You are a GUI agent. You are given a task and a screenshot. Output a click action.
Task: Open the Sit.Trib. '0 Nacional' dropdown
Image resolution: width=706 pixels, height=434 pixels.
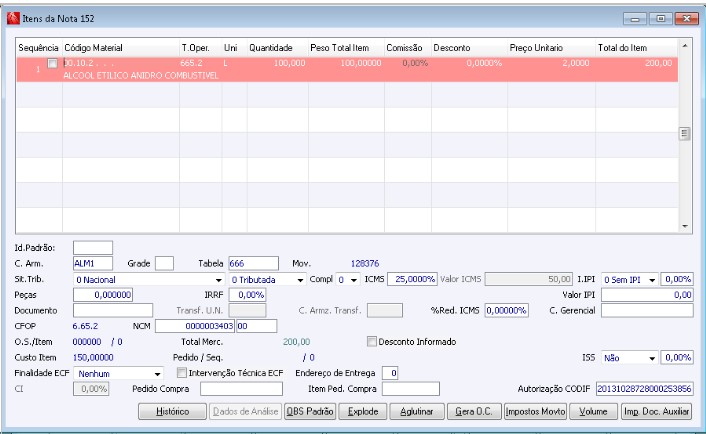tap(149, 280)
